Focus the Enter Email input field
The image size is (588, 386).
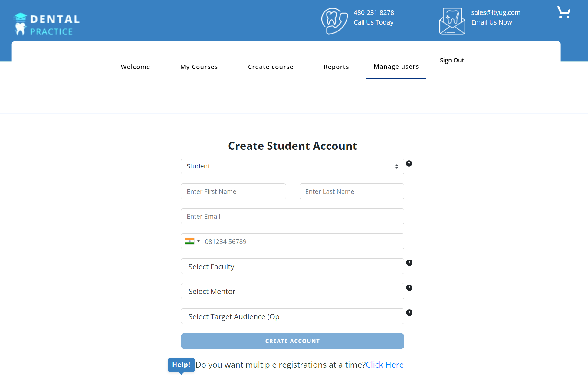point(292,217)
